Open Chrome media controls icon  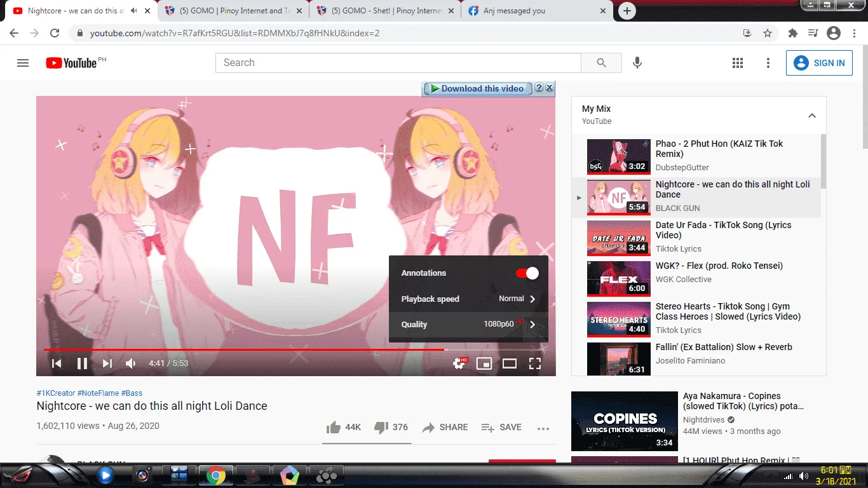coord(813,33)
